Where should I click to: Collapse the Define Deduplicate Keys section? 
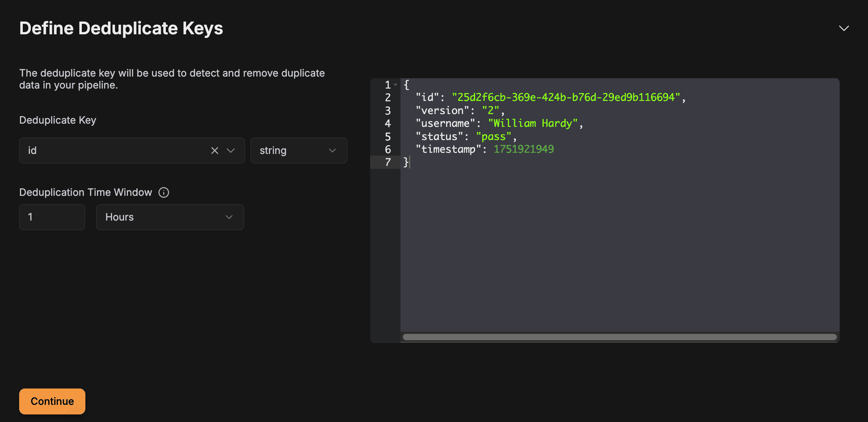(844, 28)
